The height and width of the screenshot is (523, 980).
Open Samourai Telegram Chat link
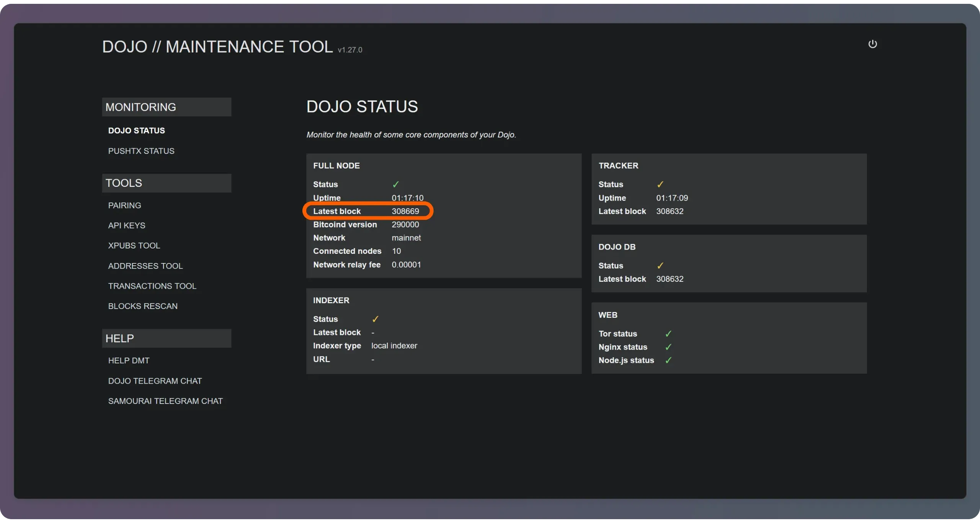[x=165, y=401]
